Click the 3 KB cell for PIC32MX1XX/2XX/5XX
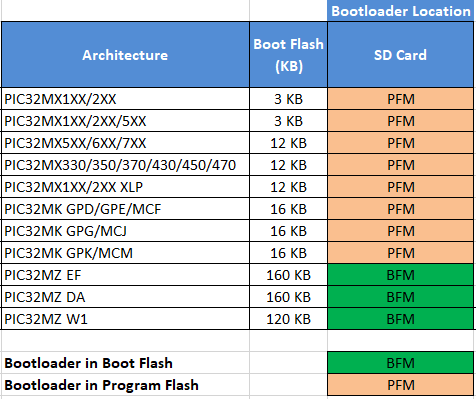 click(288, 121)
